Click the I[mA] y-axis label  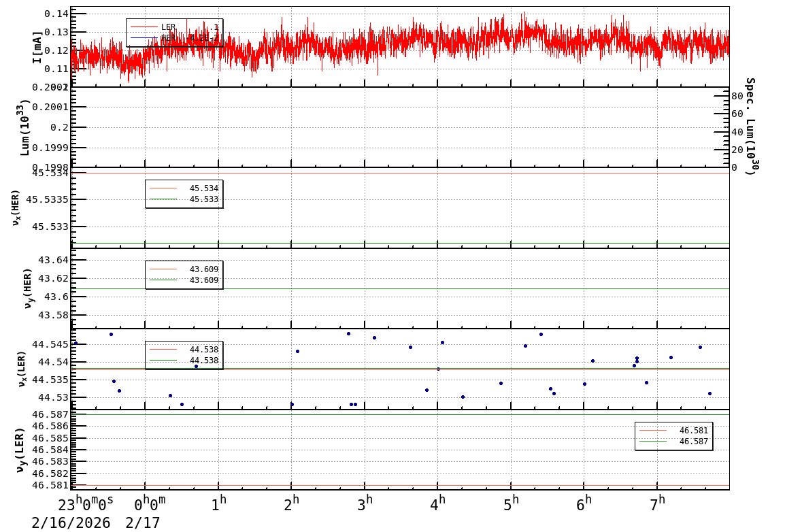click(x=37, y=47)
